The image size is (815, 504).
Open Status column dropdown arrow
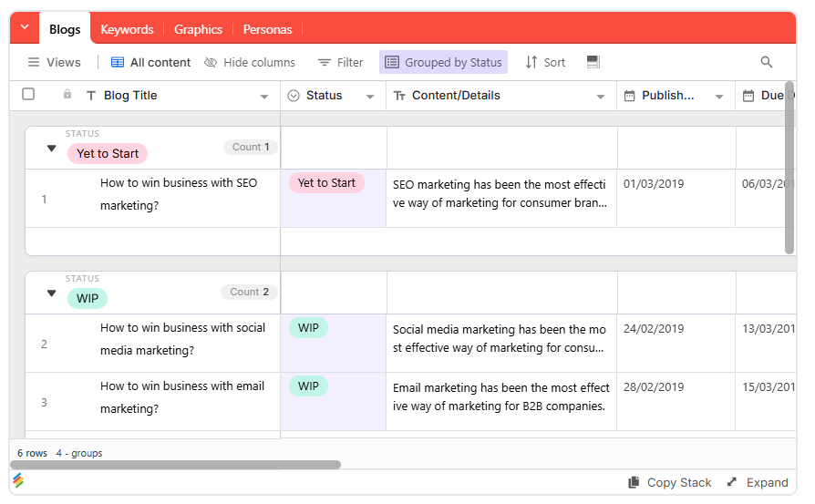click(370, 97)
